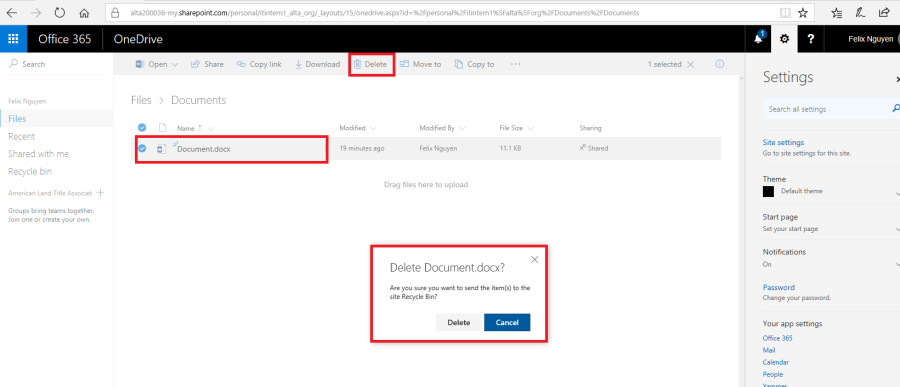Open the Modified By column dropdown
The image size is (900, 387).
pyautogui.click(x=463, y=128)
